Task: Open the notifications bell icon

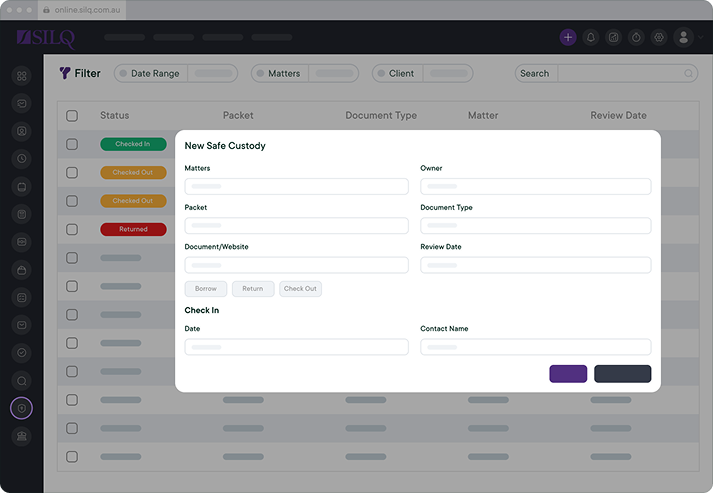Action: (x=591, y=37)
